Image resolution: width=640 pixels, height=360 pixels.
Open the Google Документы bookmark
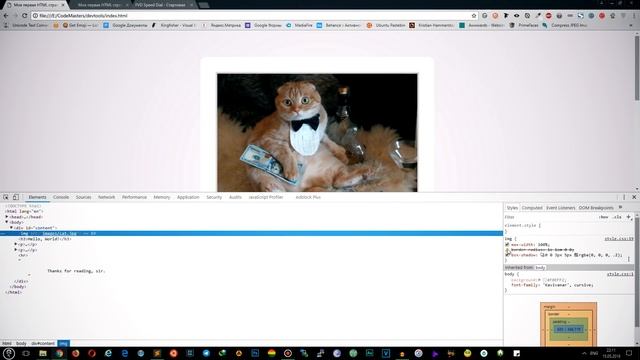coord(125,25)
